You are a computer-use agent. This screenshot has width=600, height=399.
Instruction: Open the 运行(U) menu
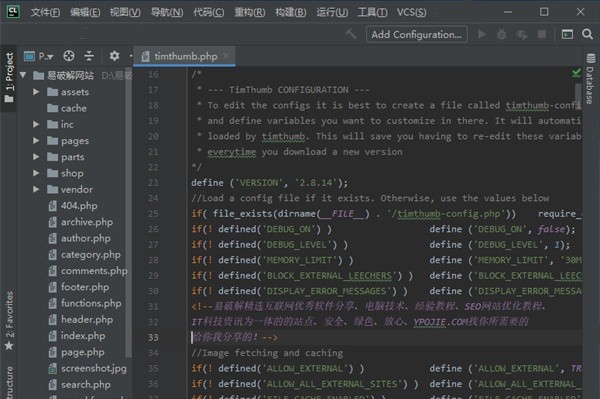tap(332, 12)
